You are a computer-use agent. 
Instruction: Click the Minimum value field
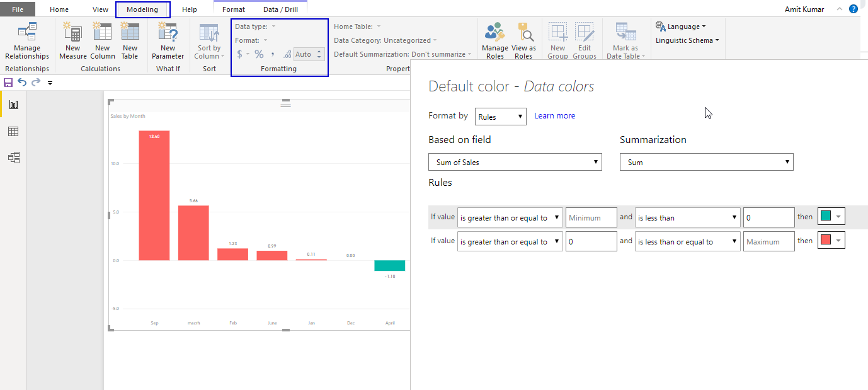point(591,217)
